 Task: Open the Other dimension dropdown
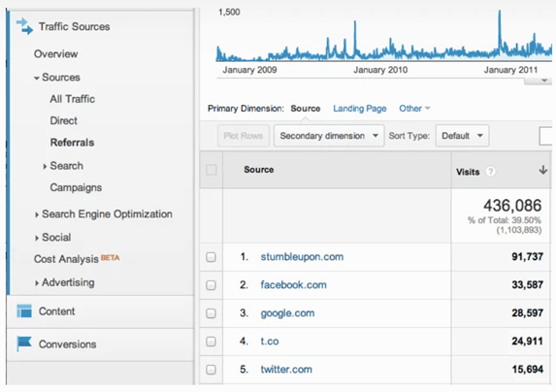click(414, 109)
